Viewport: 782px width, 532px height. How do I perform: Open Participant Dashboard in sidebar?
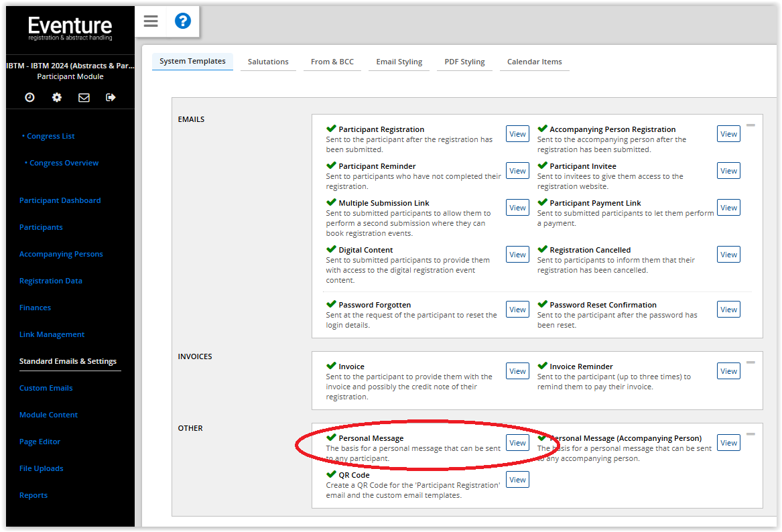point(60,200)
